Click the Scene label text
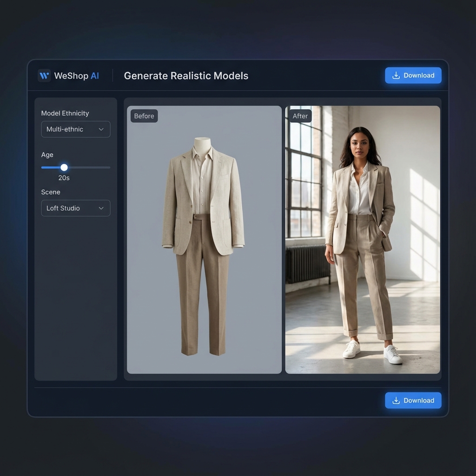This screenshot has height=476, width=476. point(51,192)
